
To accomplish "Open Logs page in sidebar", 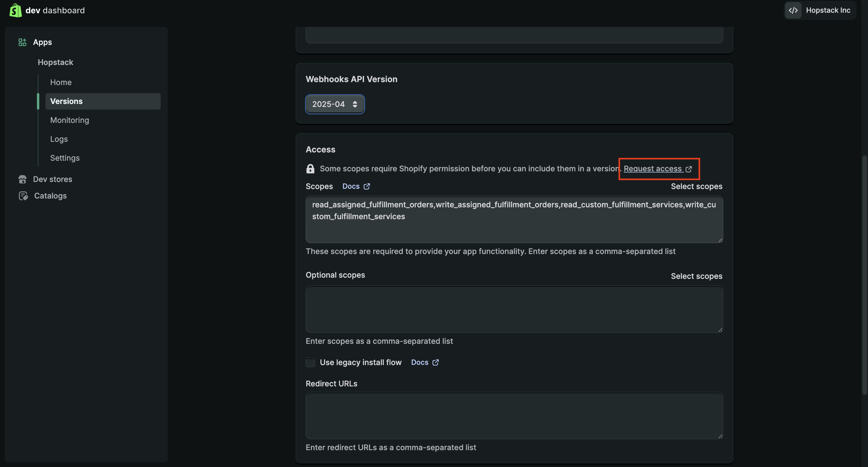I will (x=59, y=139).
